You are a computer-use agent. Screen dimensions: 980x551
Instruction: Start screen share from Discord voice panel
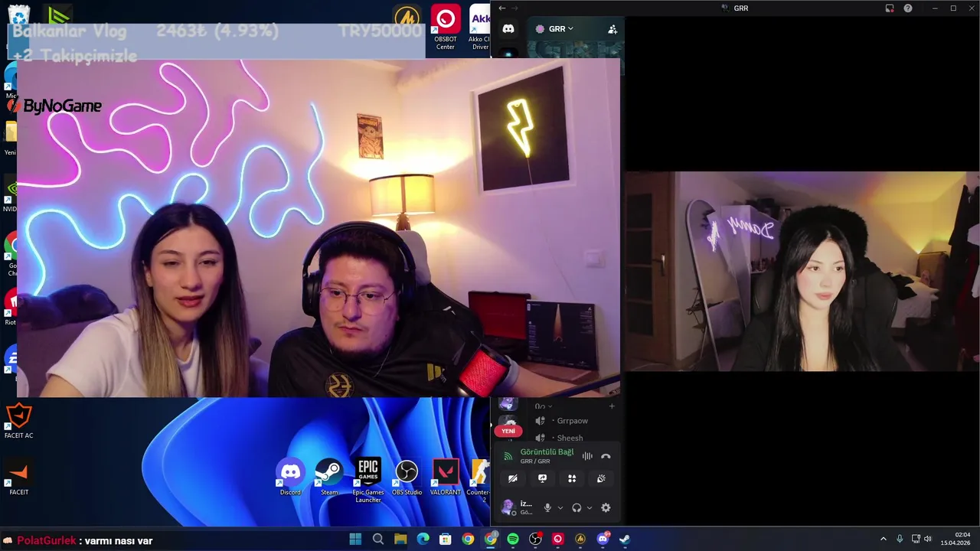pos(542,478)
